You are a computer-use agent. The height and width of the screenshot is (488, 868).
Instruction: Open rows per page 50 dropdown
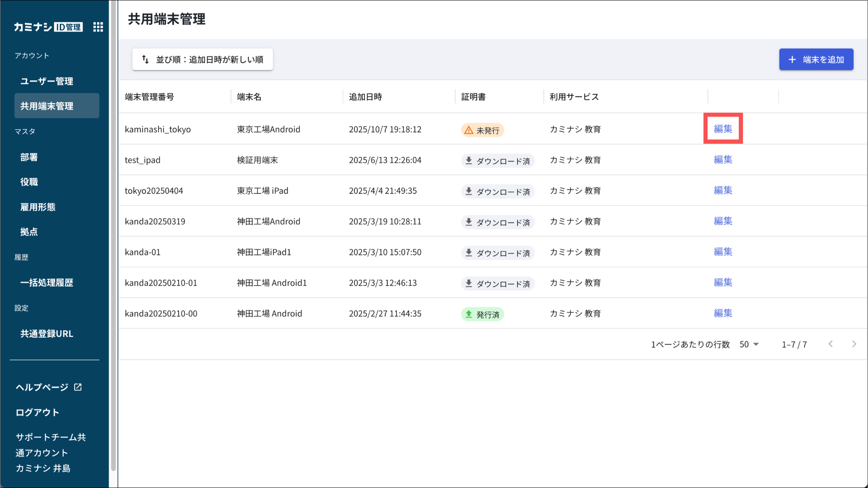pos(749,344)
